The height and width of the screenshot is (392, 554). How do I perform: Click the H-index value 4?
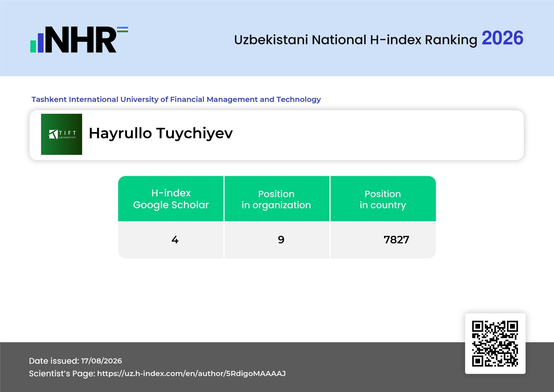pos(175,240)
